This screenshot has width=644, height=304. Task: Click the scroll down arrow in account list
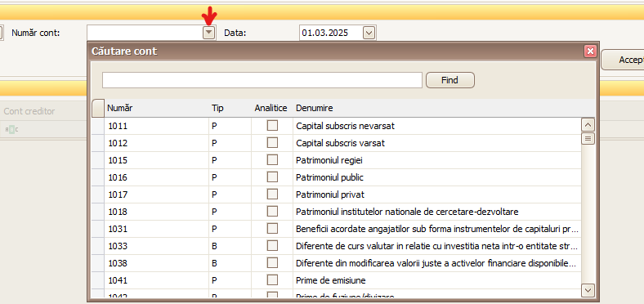[x=588, y=290]
